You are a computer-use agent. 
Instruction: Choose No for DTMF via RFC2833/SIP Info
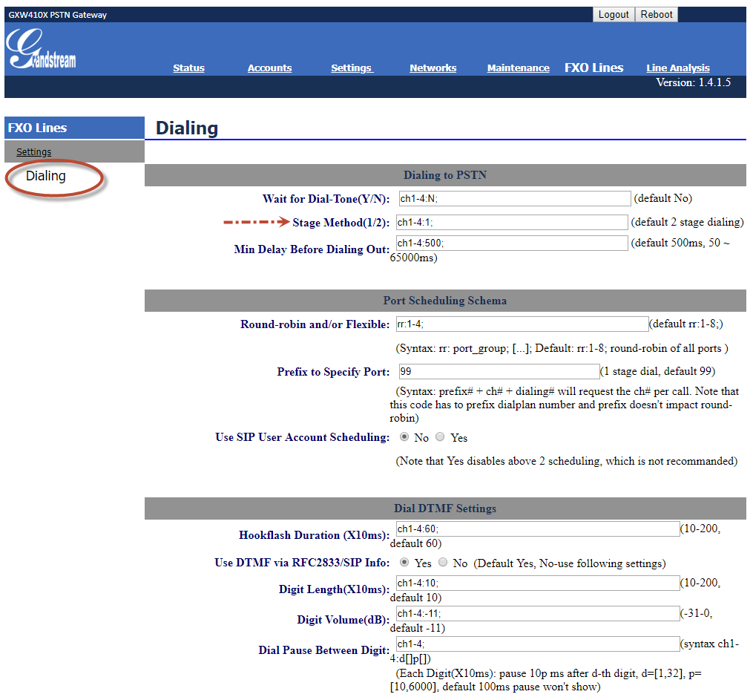pyautogui.click(x=443, y=562)
